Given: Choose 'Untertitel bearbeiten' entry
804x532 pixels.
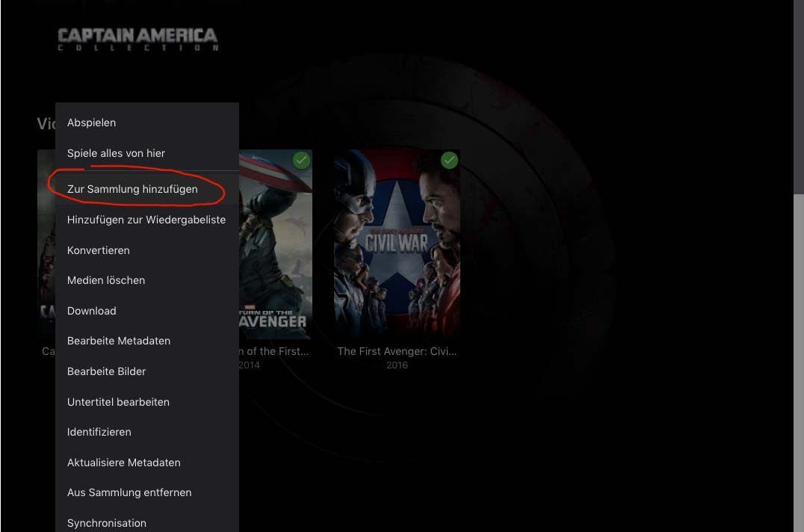Looking at the screenshot, I should (147, 402).
